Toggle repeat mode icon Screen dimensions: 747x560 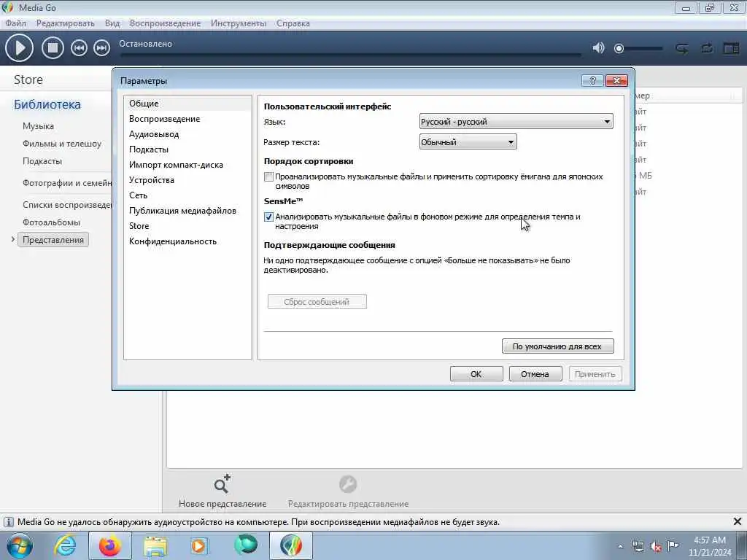tap(707, 48)
